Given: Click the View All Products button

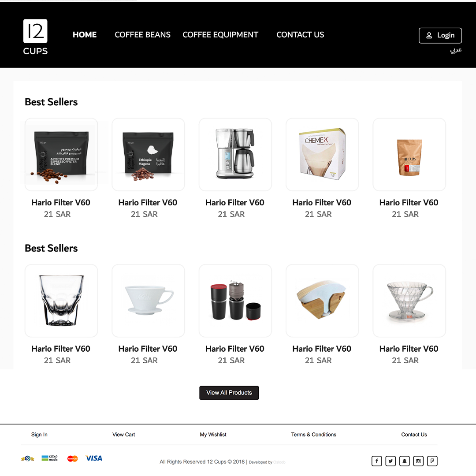Looking at the screenshot, I should pos(229,393).
